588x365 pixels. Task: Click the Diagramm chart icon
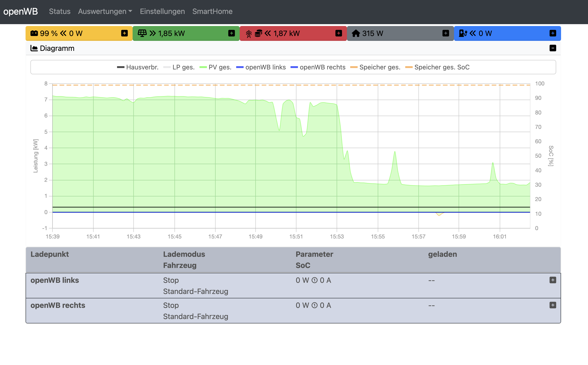click(x=34, y=48)
